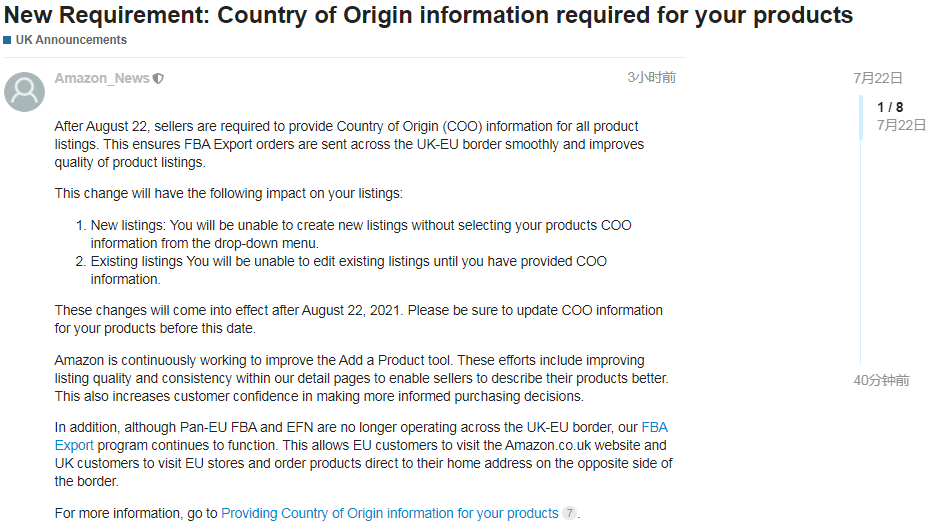
Task: Jump to top date 7月22日 in timeline
Action: click(x=878, y=78)
